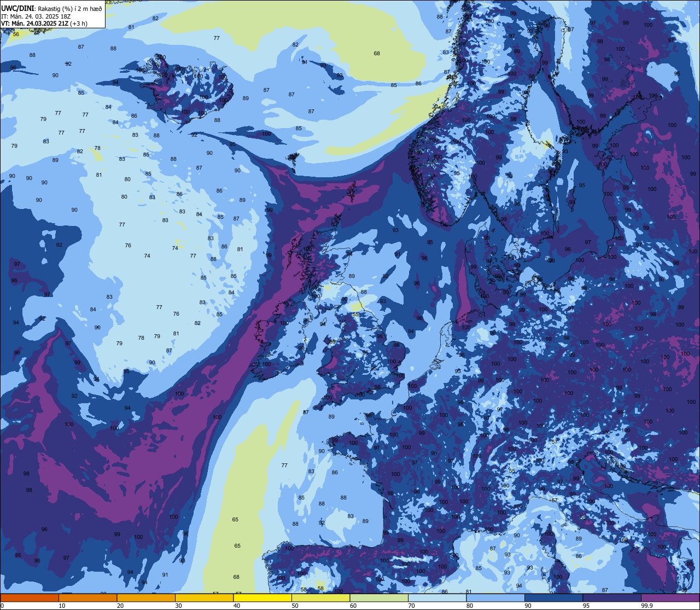The image size is (700, 610).
Task: Click the '70' legend tick label
Action: tap(411, 606)
